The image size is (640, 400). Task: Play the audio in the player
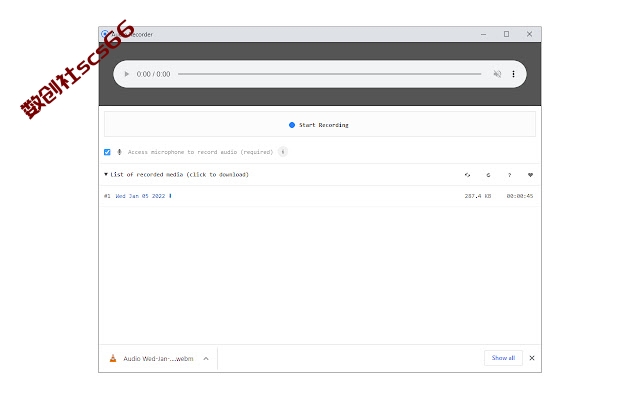point(127,74)
